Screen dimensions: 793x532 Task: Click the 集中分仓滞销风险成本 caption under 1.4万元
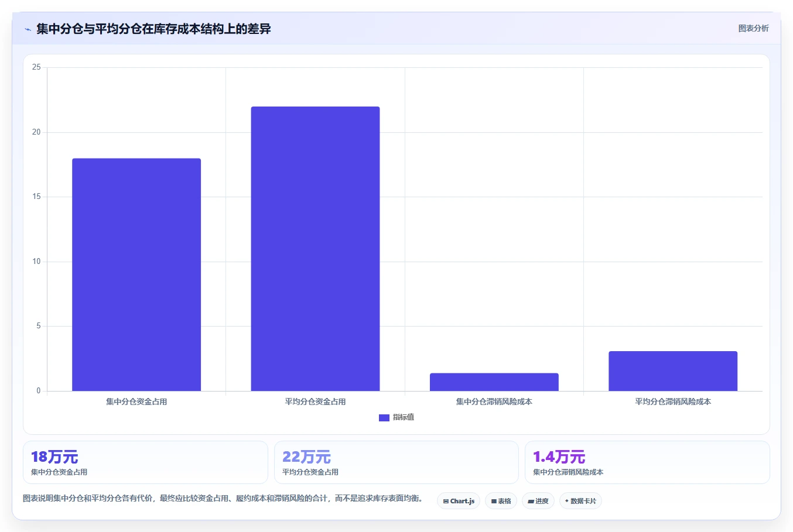568,472
